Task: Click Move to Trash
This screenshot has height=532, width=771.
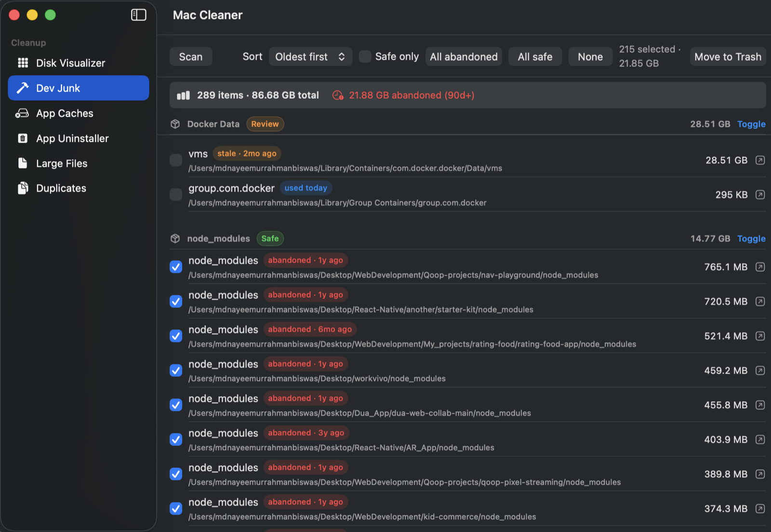Action: [x=728, y=57]
